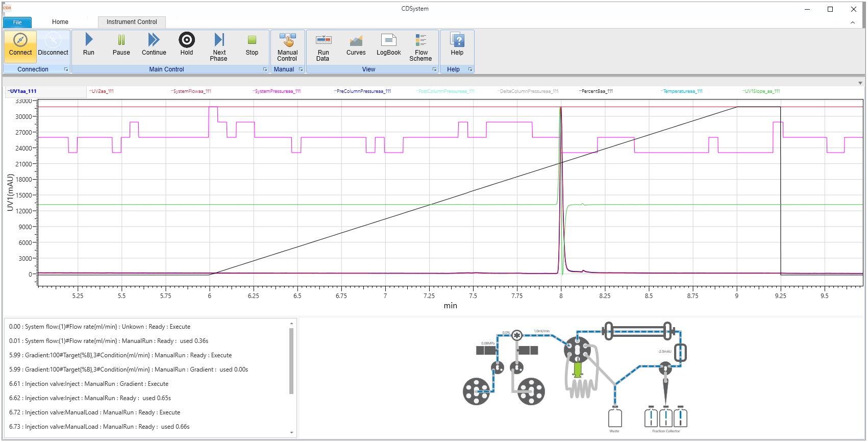Open the File menu tab
868x442 pixels.
17,22
